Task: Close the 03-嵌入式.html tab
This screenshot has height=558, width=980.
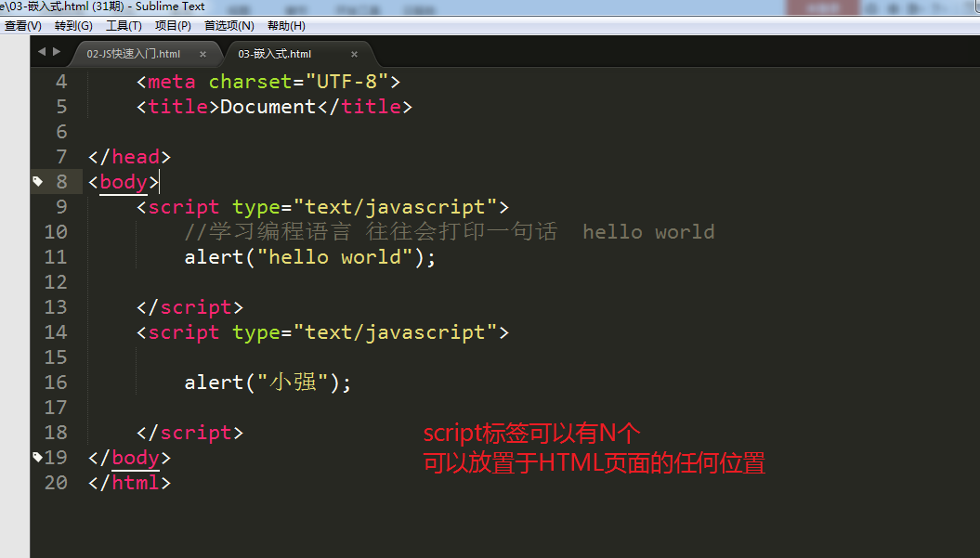Action: tap(354, 54)
